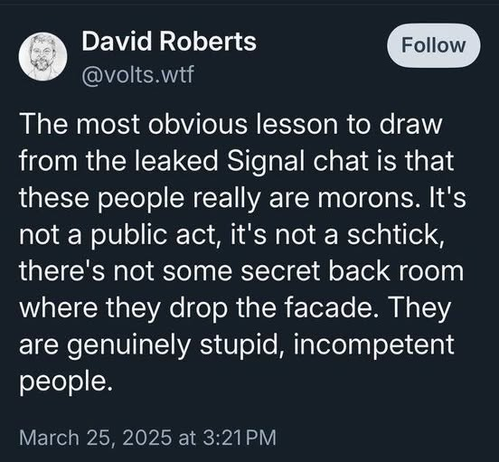This screenshot has width=499, height=462.
Task: Click the "3:21 PM" time text
Action: [239, 437]
